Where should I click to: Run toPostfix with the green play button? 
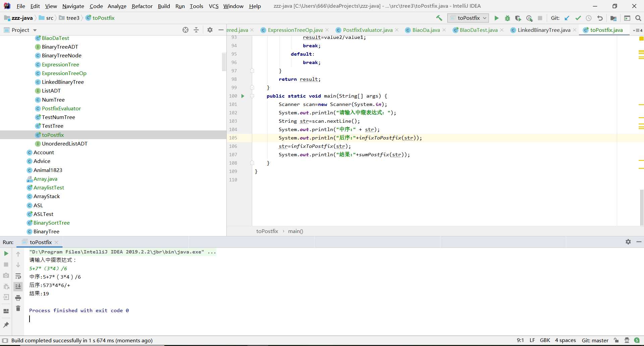click(x=496, y=18)
